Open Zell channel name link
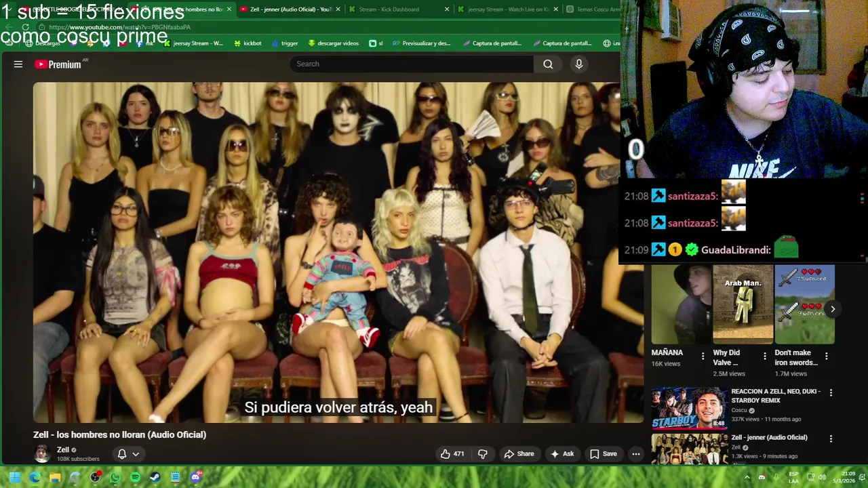Screen dimensions: 868x488 coord(63,450)
